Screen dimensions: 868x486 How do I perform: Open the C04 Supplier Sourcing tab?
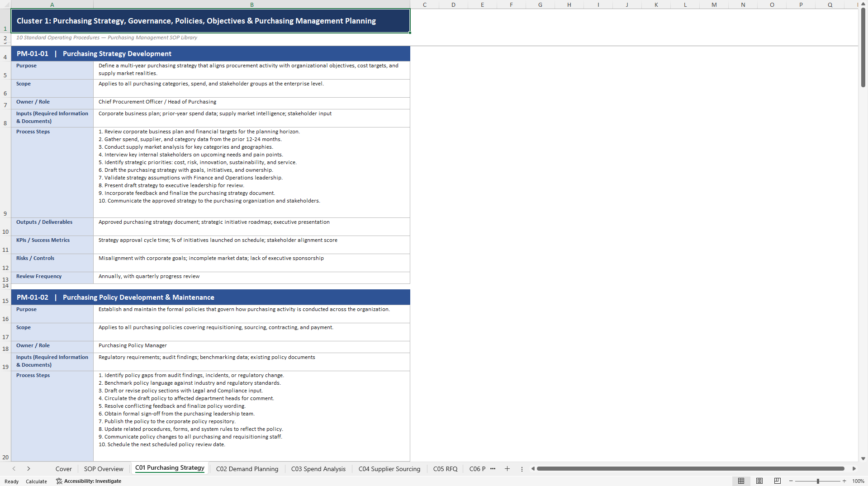click(x=389, y=469)
